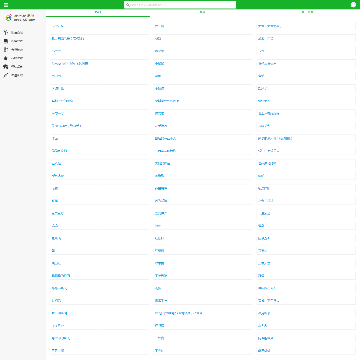Open the hamburger menu in green header

click(6, 5)
